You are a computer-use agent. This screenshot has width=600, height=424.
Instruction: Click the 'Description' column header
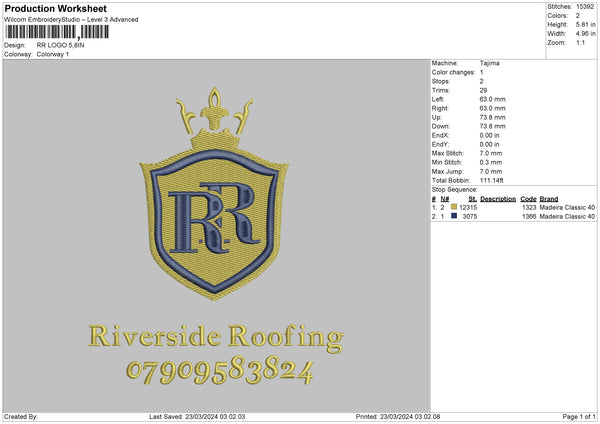pyautogui.click(x=498, y=199)
